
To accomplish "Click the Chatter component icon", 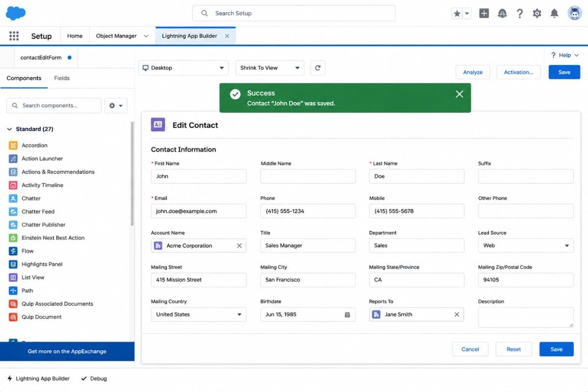I will (x=13, y=198).
